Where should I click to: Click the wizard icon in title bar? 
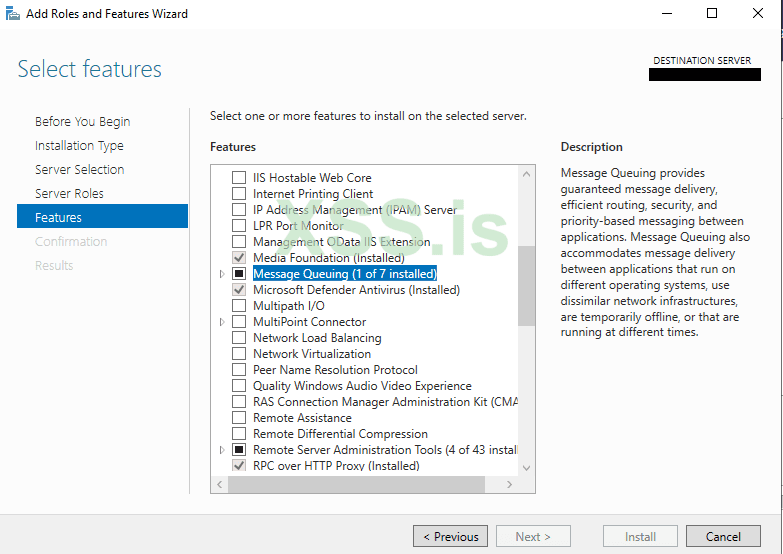[x=12, y=13]
